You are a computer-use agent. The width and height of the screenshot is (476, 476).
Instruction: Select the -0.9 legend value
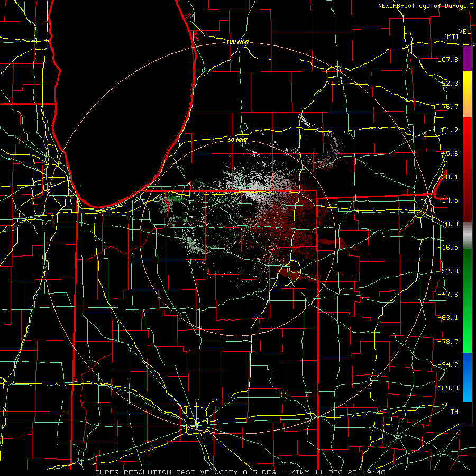pyautogui.click(x=450, y=224)
